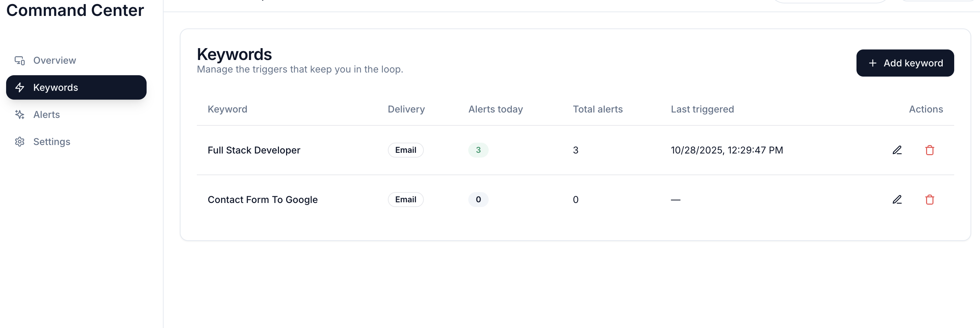Open the Keywords section from the sidebar
Screen dimensions: 980x328
tap(55, 87)
